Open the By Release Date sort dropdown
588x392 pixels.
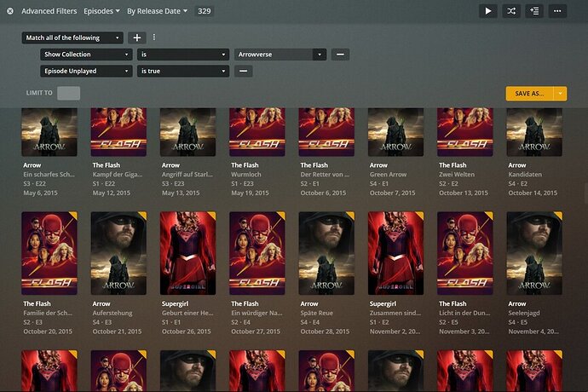click(x=157, y=11)
